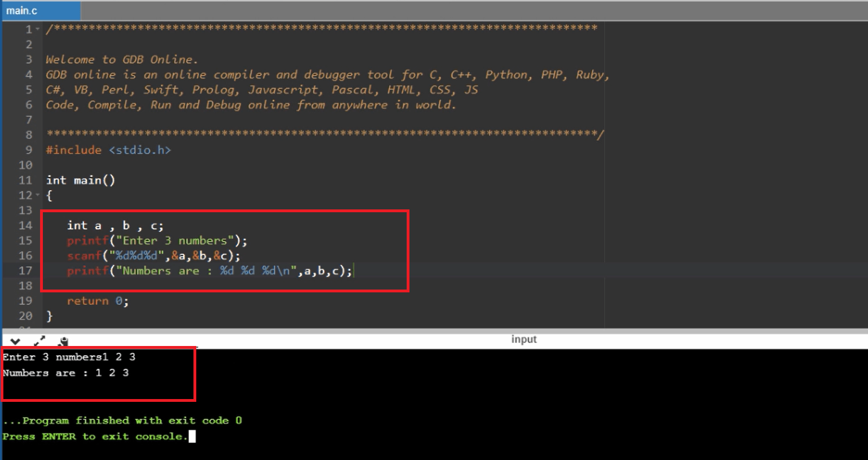The height and width of the screenshot is (460, 868).
Task: Collapse the main function fold on line 12
Action: tap(38, 195)
